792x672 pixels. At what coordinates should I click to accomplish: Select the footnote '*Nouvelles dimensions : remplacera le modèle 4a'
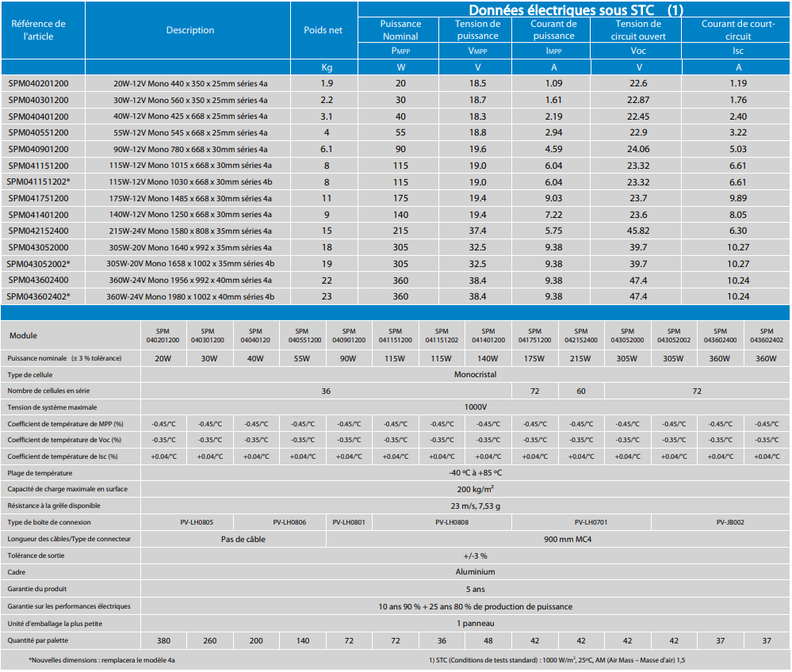pyautogui.click(x=101, y=660)
